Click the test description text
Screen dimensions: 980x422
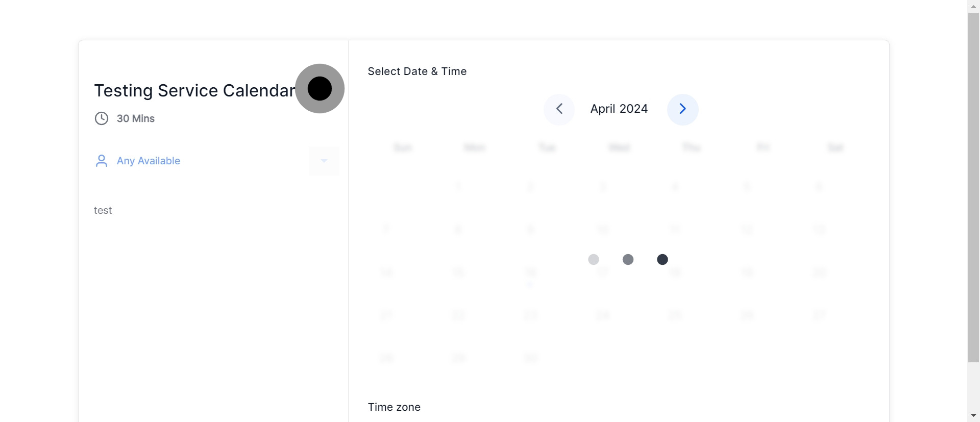click(103, 210)
